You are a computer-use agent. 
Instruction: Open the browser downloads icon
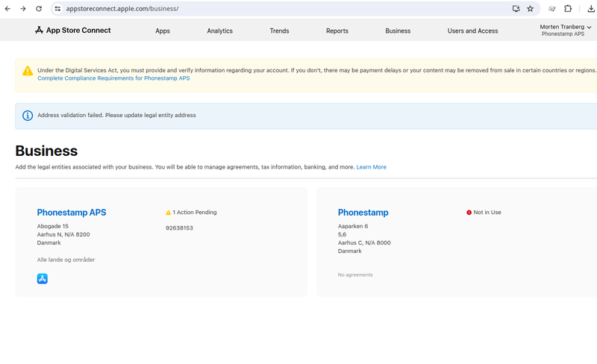[591, 8]
